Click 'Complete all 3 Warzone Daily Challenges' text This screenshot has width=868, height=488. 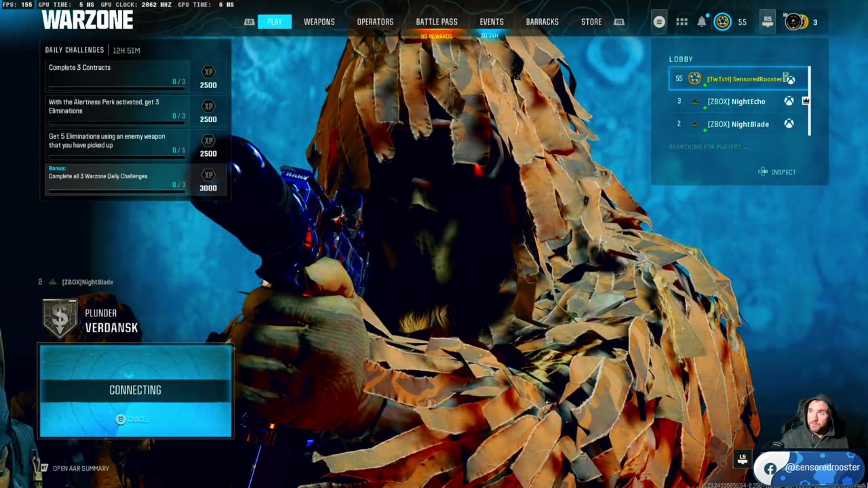[x=98, y=176]
